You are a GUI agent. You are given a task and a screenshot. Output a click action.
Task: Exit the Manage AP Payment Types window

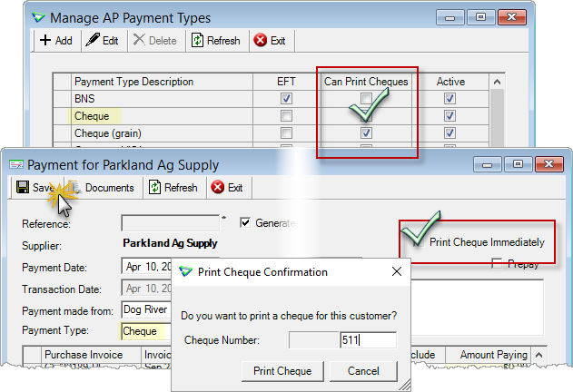tap(270, 41)
